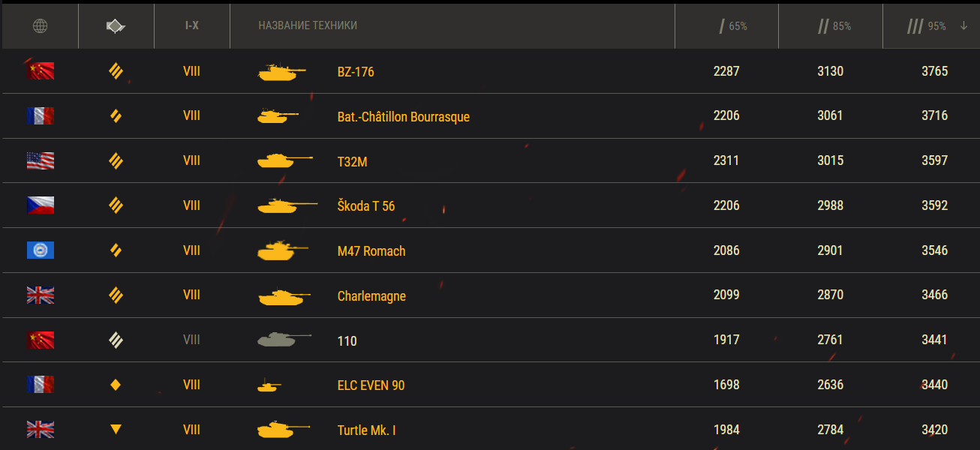Sort by НАЗВАНИЕ ТЕХНИКИ column header
The width and height of the screenshot is (980, 450).
(308, 25)
